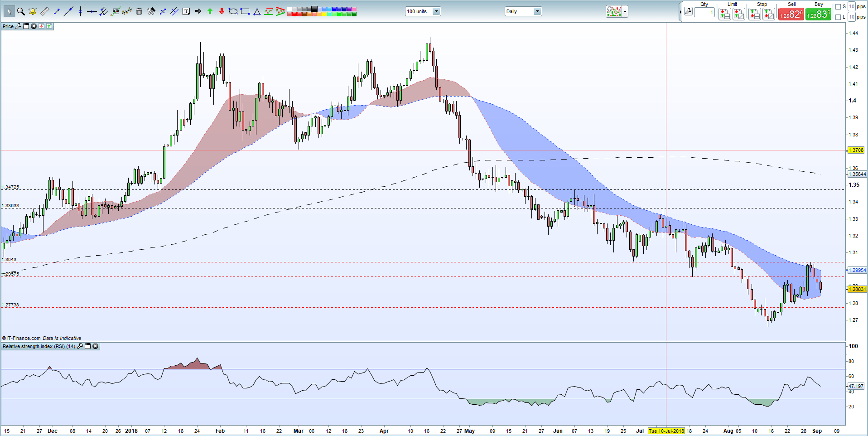Select the ellipse drawing tool
Screen dimensions: 868x436
(233, 11)
